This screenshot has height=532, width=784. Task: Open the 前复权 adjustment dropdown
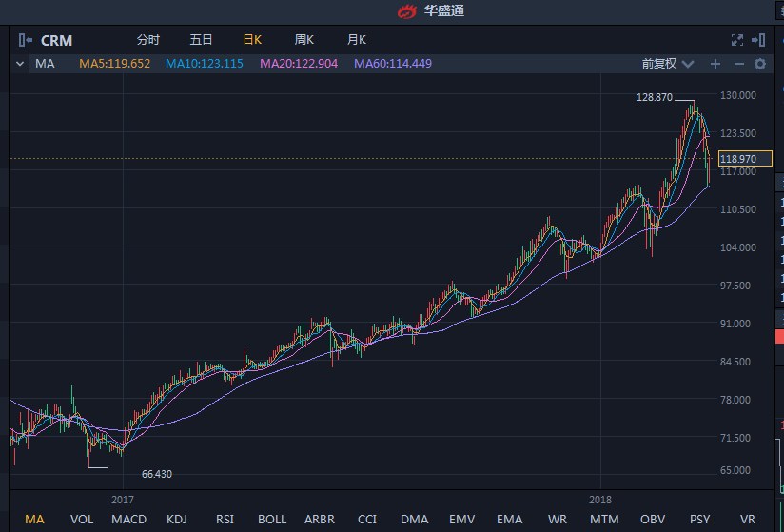pyautogui.click(x=664, y=64)
